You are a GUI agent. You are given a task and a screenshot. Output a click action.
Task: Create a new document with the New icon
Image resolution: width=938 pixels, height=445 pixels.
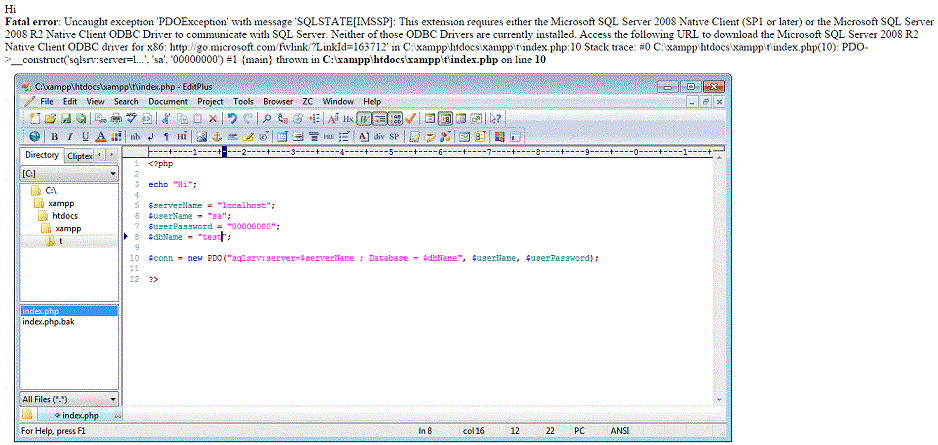point(35,118)
